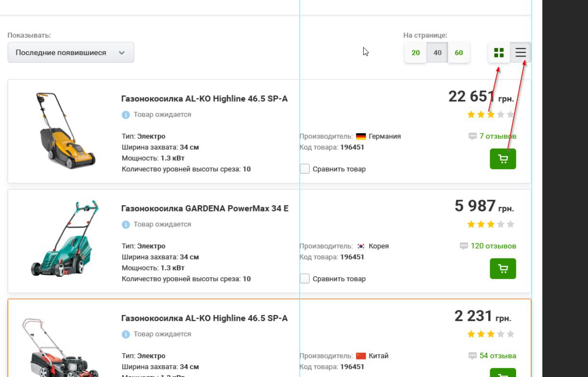This screenshot has height=377, width=588.
Task: Switch to grid view layout
Action: (499, 52)
